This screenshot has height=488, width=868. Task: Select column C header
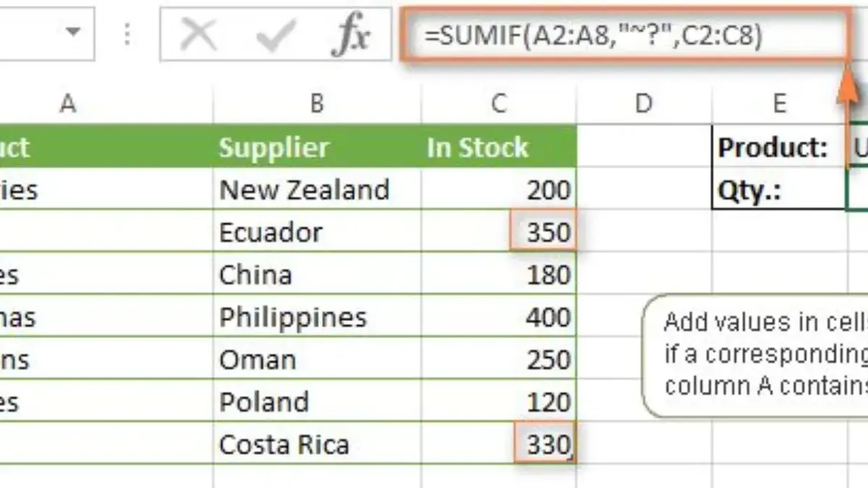(498, 104)
